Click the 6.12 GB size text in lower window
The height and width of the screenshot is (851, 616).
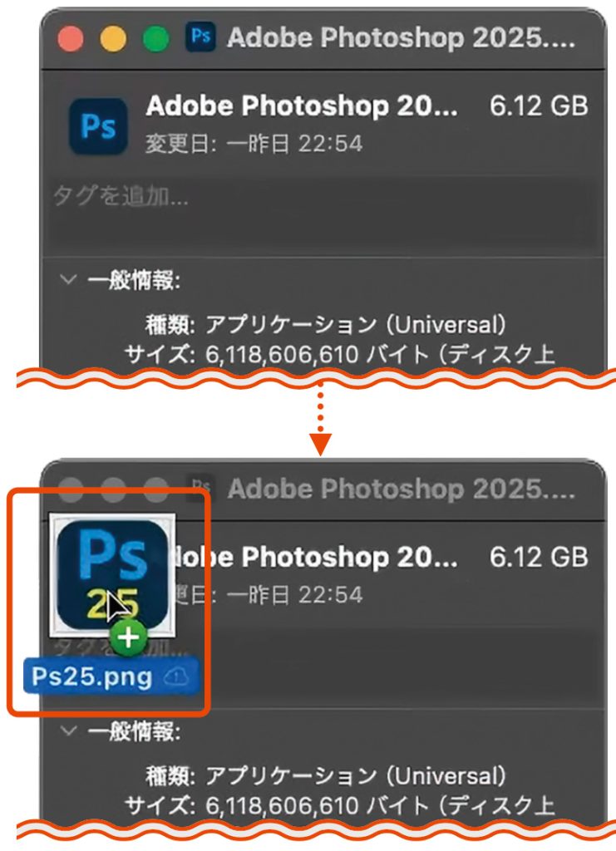click(x=539, y=556)
